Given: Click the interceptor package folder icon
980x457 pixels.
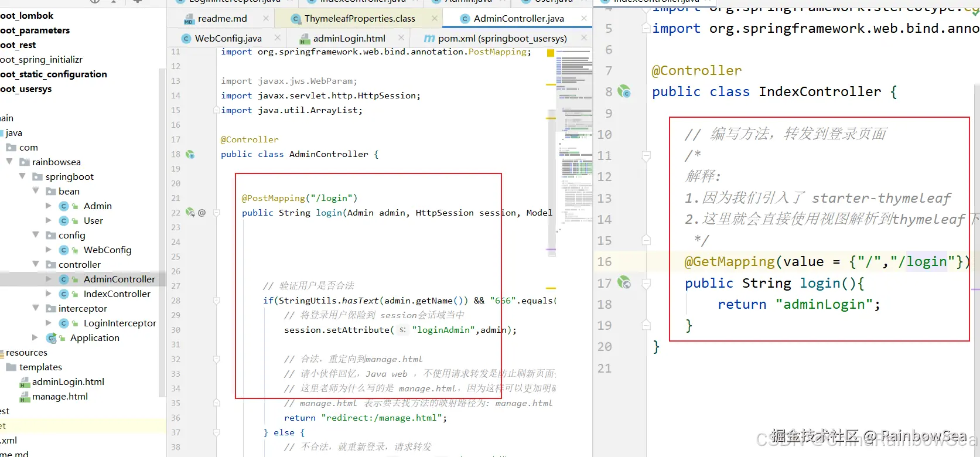Looking at the screenshot, I should (x=51, y=308).
